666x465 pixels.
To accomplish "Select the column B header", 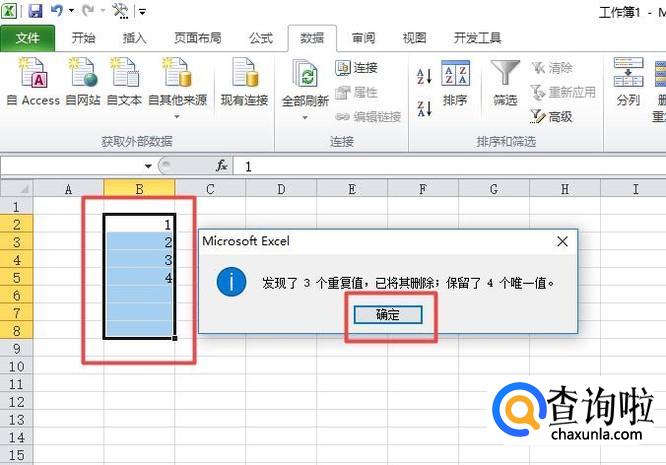I will pos(139,188).
